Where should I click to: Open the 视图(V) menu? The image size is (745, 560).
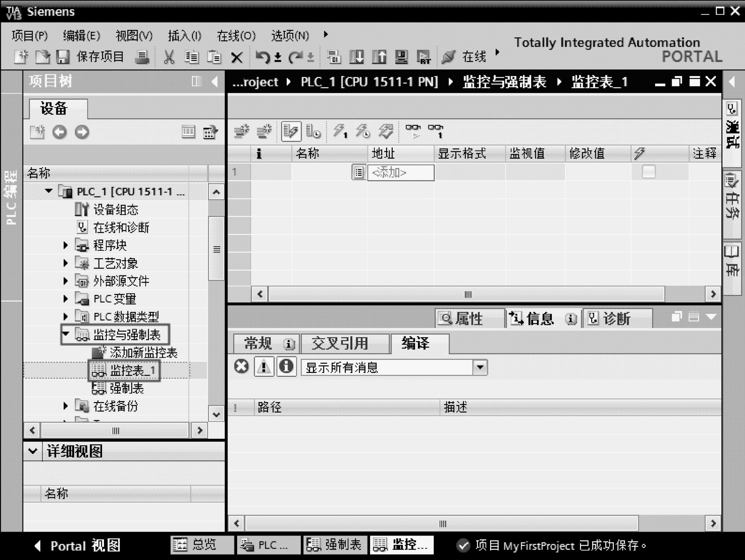pyautogui.click(x=134, y=36)
